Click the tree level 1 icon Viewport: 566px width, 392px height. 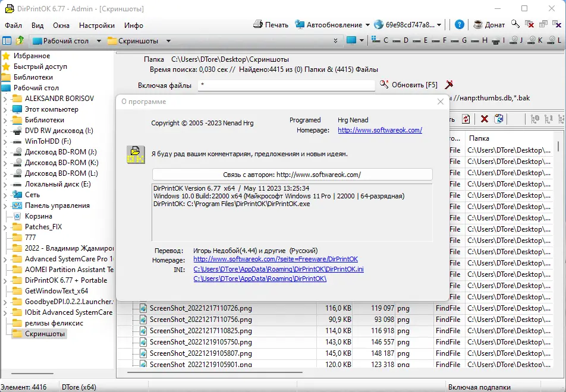click(x=549, y=119)
